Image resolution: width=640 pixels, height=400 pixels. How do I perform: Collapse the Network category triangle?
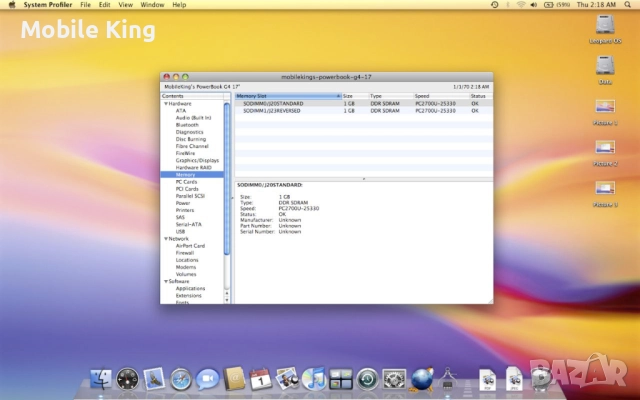click(x=165, y=239)
